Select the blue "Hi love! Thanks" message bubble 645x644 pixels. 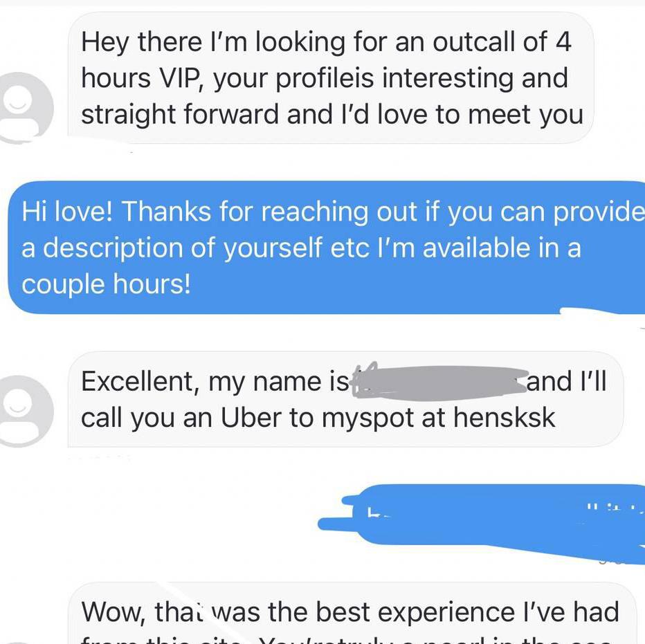[x=327, y=248]
